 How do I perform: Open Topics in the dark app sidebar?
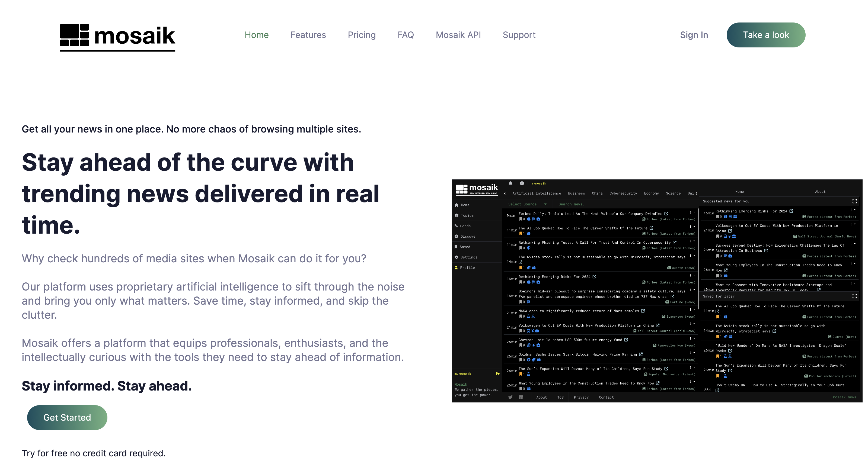coord(477,215)
